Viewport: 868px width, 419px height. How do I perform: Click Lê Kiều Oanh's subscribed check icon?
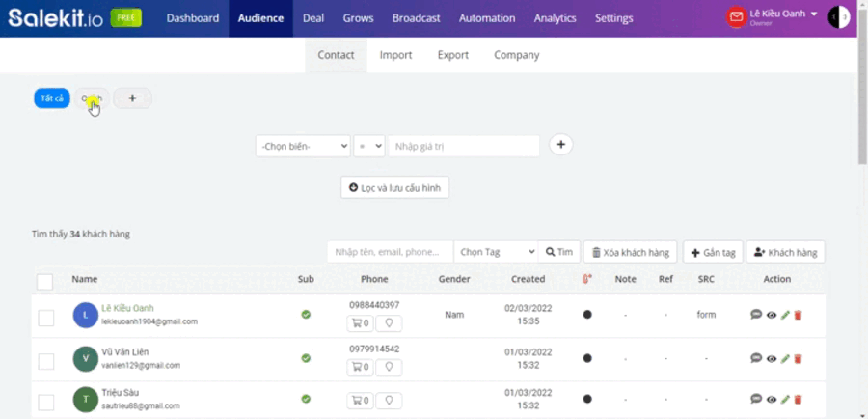pos(306,315)
